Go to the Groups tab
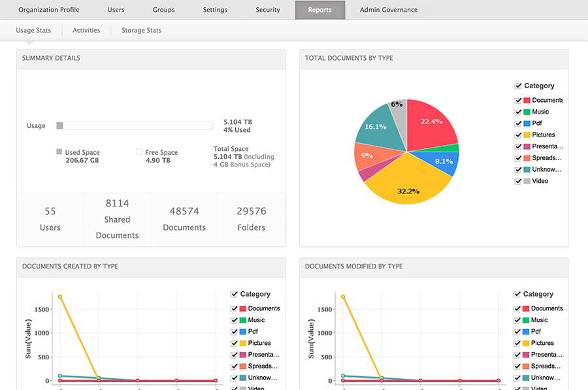 click(x=163, y=10)
